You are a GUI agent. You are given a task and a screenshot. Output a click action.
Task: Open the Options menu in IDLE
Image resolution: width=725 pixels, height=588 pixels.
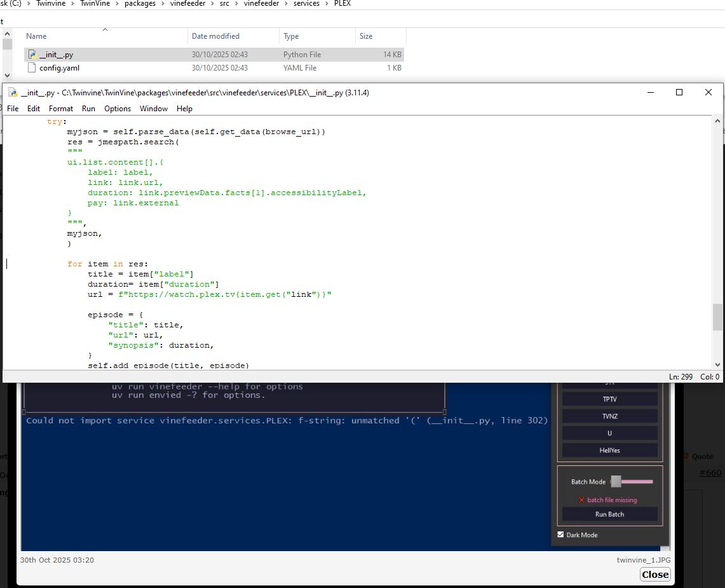point(118,109)
